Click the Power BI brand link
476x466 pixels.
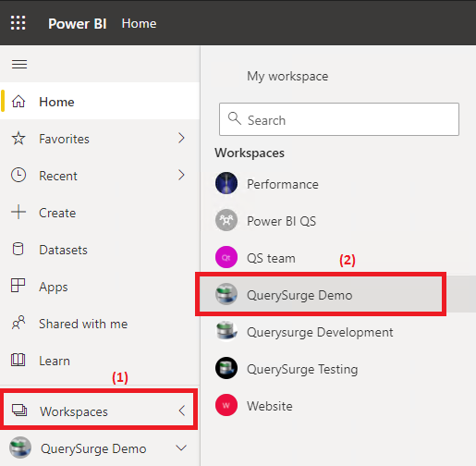click(78, 23)
